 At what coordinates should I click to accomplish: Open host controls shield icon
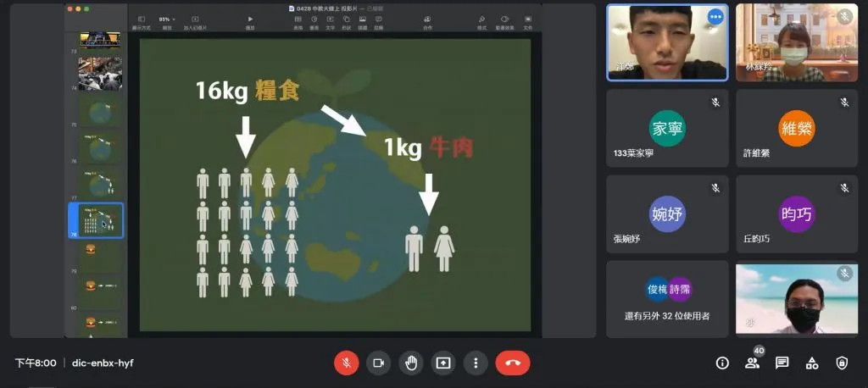(x=842, y=363)
